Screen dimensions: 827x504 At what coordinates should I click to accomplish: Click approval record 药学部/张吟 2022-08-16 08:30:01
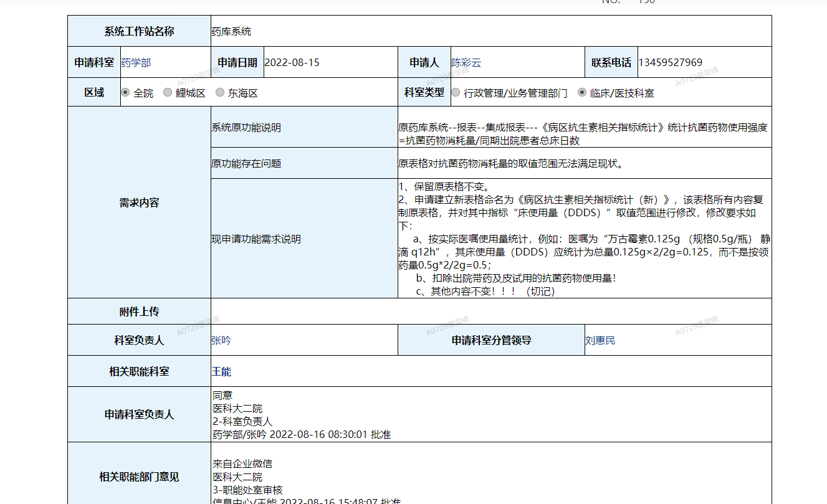tap(302, 434)
